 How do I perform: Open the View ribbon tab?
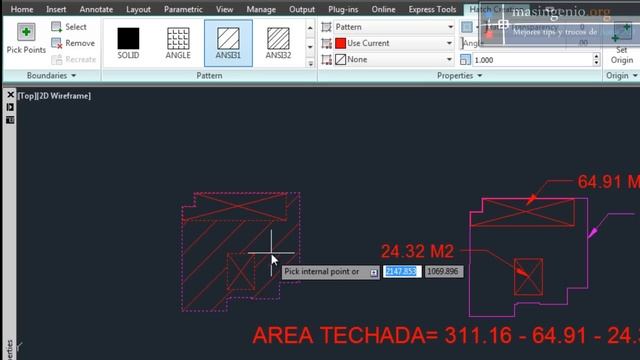(x=224, y=9)
